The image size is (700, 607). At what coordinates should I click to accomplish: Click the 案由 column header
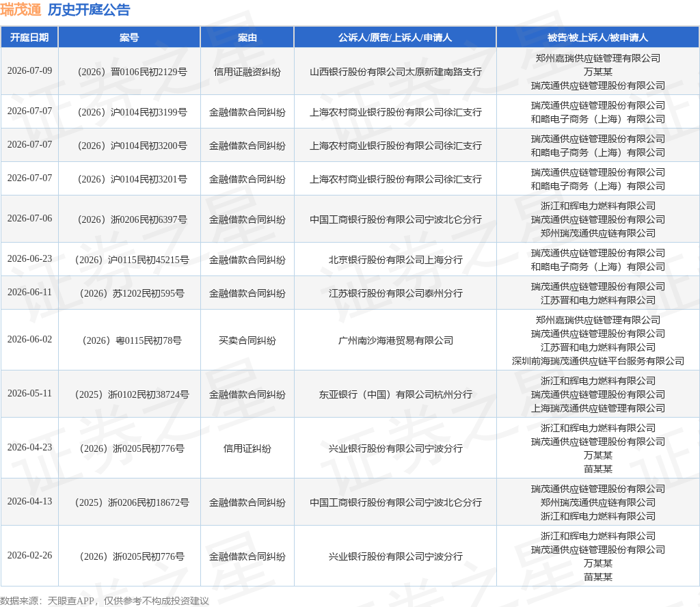pos(247,38)
